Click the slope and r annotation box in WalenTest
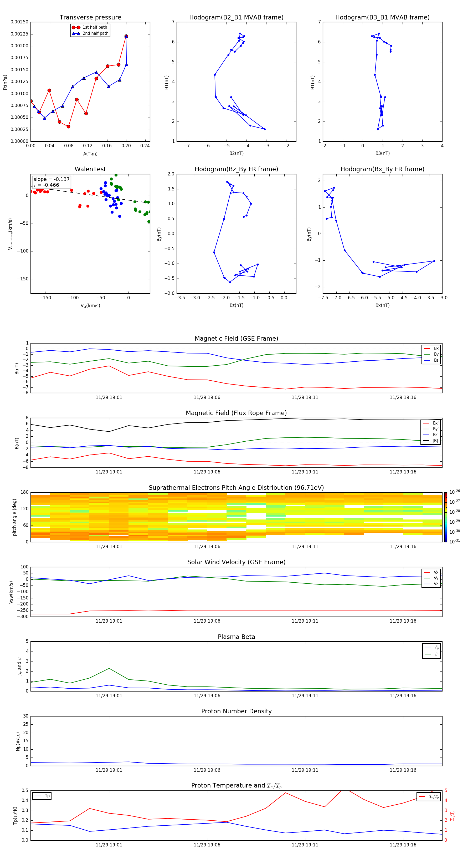 (52, 182)
